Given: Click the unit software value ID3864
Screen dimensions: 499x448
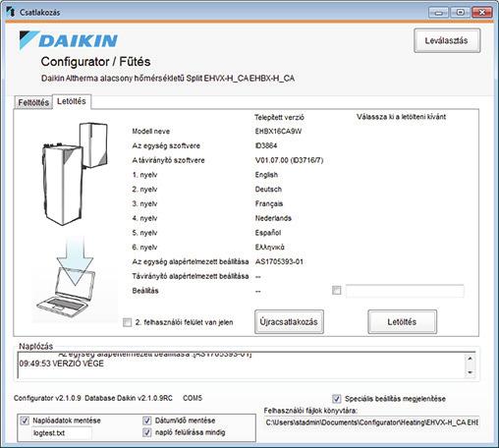Looking at the screenshot, I should point(266,145).
